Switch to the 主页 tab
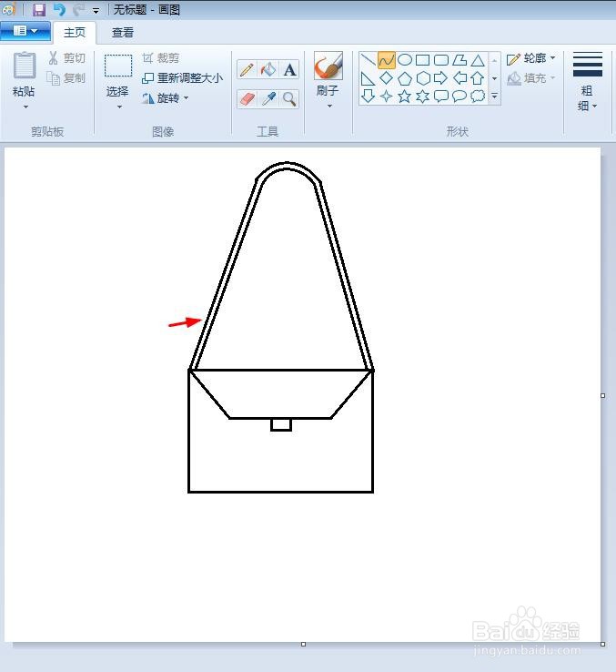Screen dimensions: 616x672 coord(75,33)
